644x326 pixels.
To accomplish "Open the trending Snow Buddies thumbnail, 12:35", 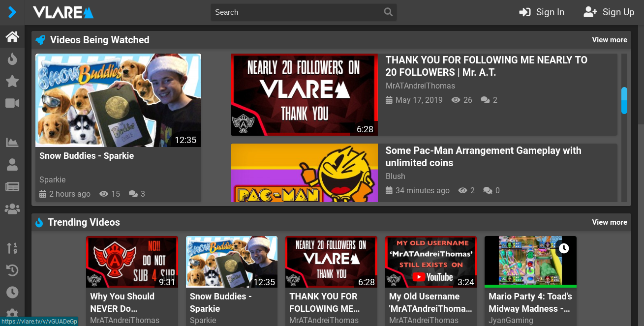I will [x=232, y=262].
